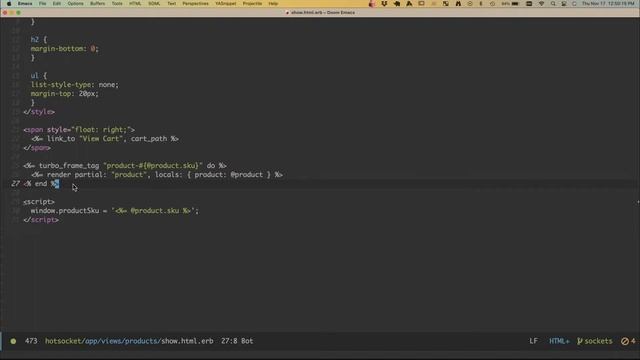
Task: Click the 'h2 {' selector line
Action: click(x=39, y=40)
